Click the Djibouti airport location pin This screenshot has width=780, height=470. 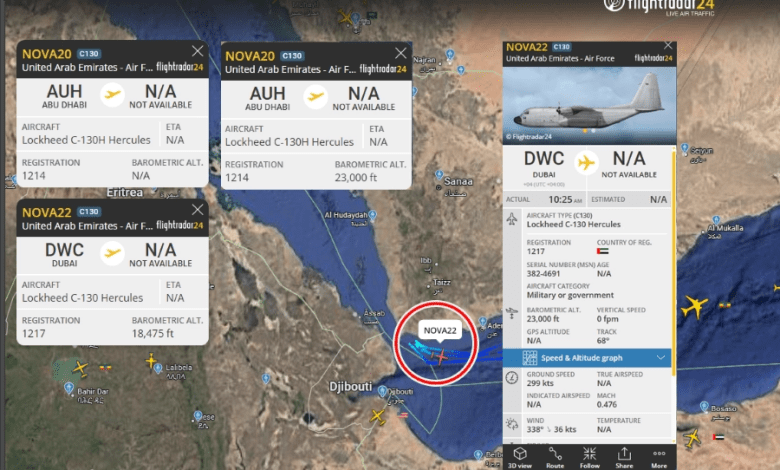click(382, 391)
